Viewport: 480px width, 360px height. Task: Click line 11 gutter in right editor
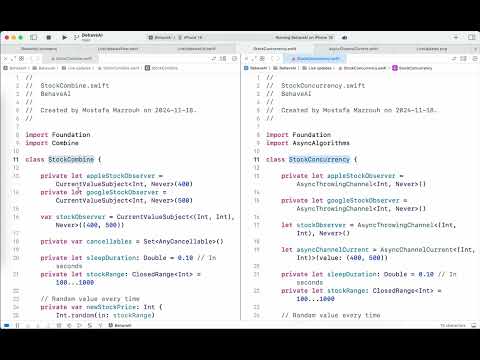[256, 159]
